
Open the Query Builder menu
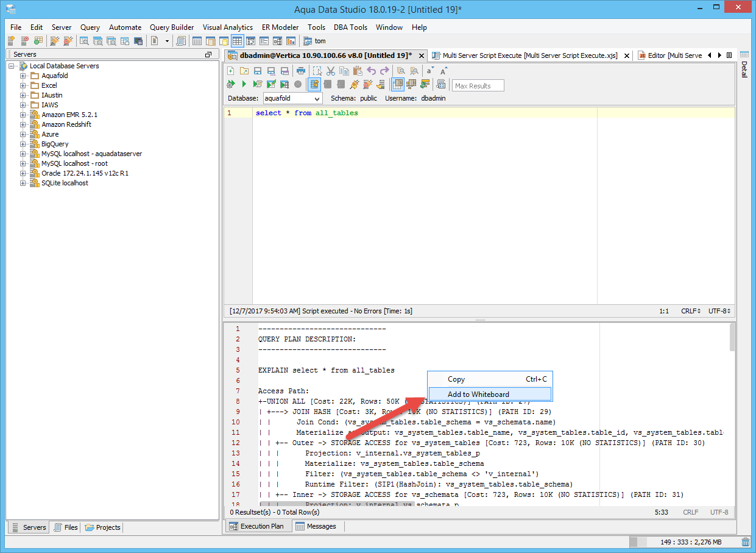172,27
